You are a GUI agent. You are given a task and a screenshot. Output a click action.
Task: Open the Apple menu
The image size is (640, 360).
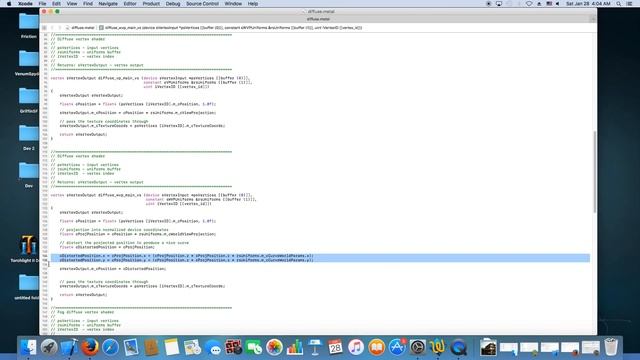(9, 4)
